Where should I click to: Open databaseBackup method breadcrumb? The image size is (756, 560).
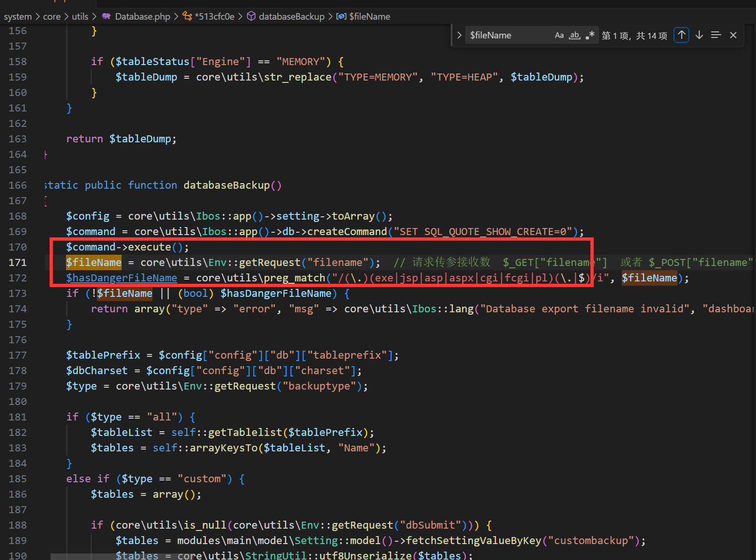(x=291, y=16)
